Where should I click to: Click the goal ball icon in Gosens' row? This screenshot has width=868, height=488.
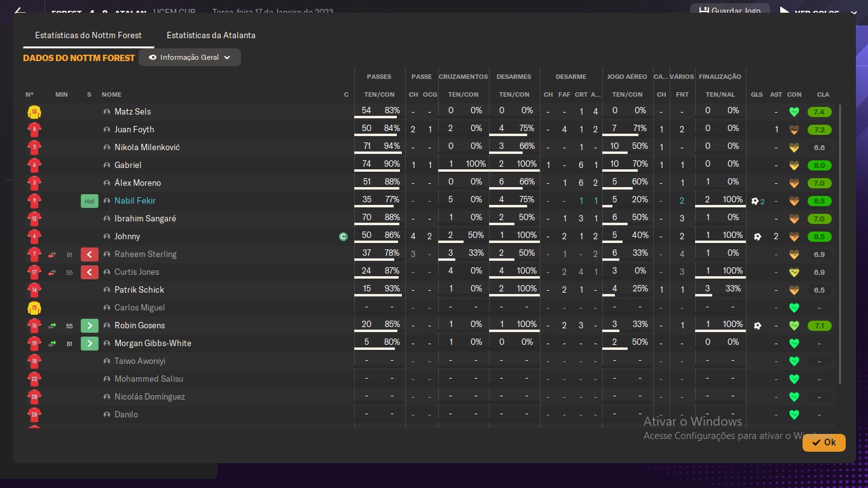pyautogui.click(x=757, y=326)
